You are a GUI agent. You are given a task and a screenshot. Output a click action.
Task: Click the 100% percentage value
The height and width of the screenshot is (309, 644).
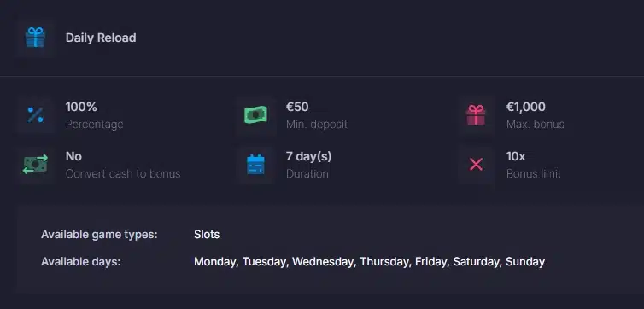pyautogui.click(x=81, y=107)
